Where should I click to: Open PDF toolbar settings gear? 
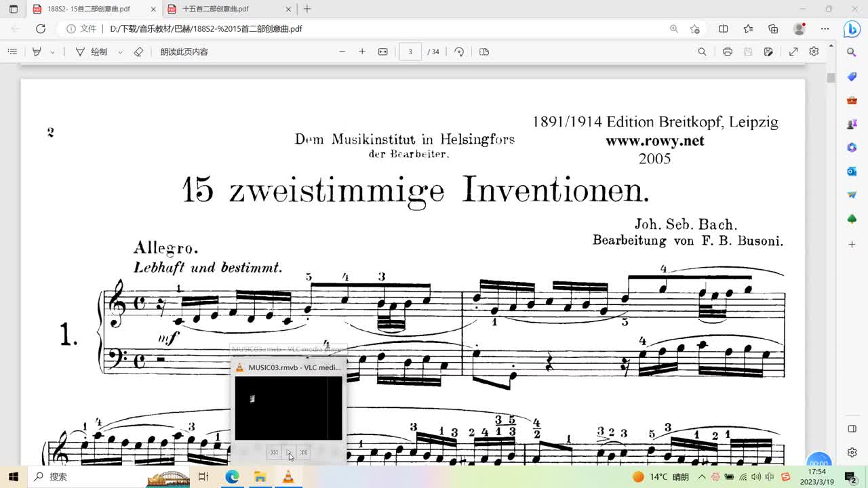tap(814, 52)
